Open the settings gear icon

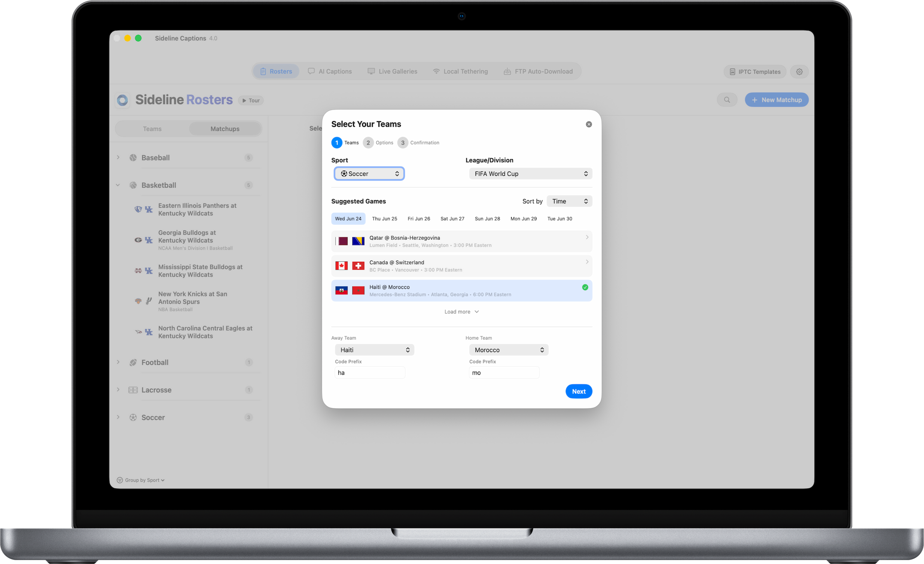[799, 72]
